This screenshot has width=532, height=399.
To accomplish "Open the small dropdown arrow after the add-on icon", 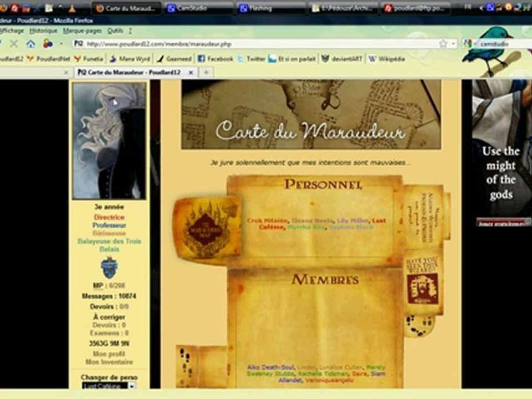I will tap(62, 44).
